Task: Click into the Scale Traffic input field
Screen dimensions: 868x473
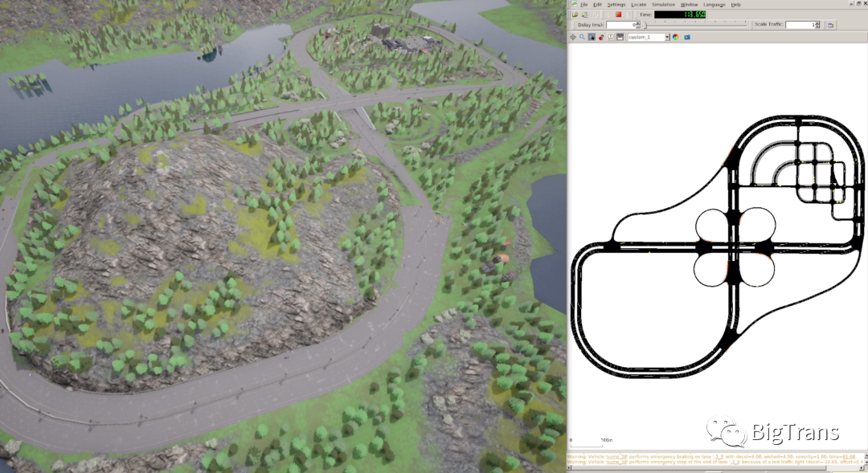Action: pyautogui.click(x=800, y=25)
